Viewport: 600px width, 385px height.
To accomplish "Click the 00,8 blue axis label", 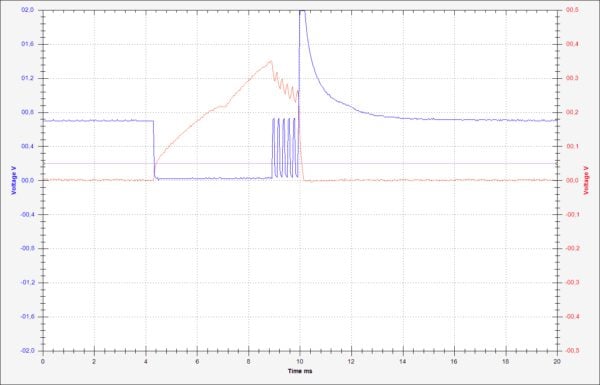I will pyautogui.click(x=28, y=112).
